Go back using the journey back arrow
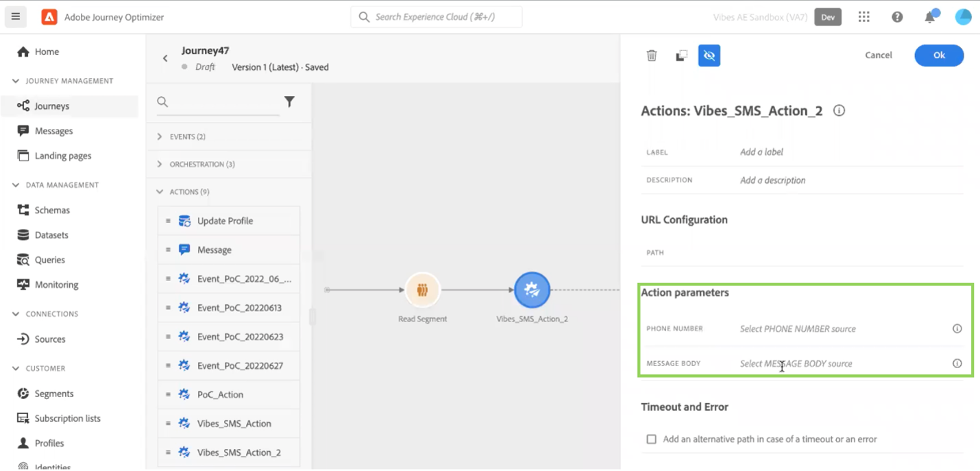The width and height of the screenshot is (980, 471). [165, 58]
